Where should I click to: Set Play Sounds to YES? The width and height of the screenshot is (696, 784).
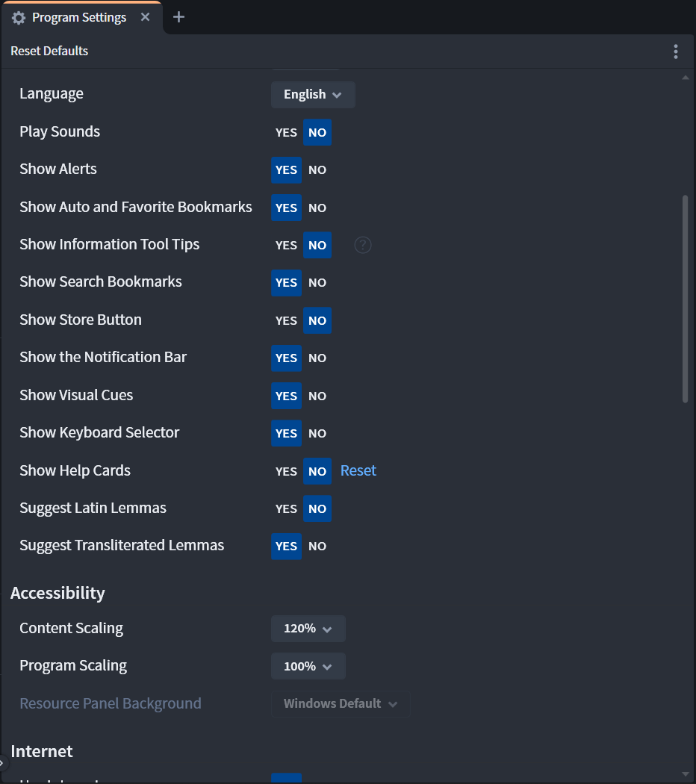[286, 132]
